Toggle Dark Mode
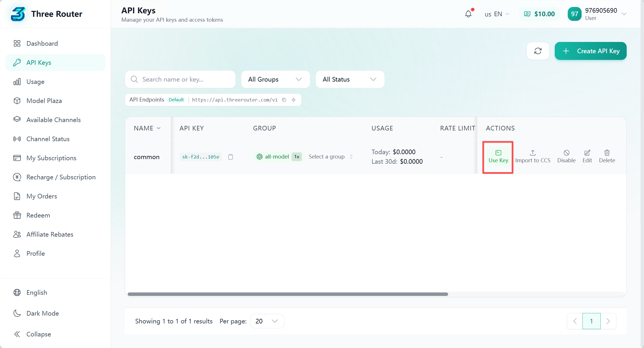The height and width of the screenshot is (348, 644). (x=55, y=313)
